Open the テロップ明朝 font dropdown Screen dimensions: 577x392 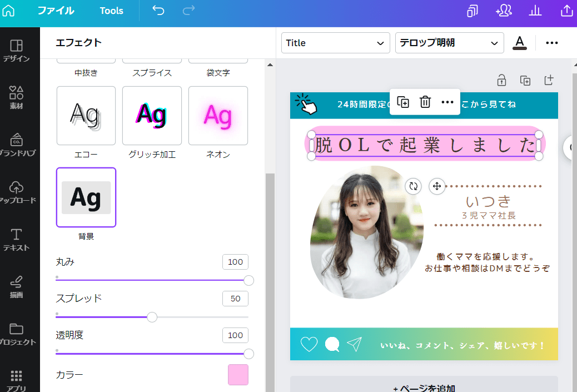[449, 43]
